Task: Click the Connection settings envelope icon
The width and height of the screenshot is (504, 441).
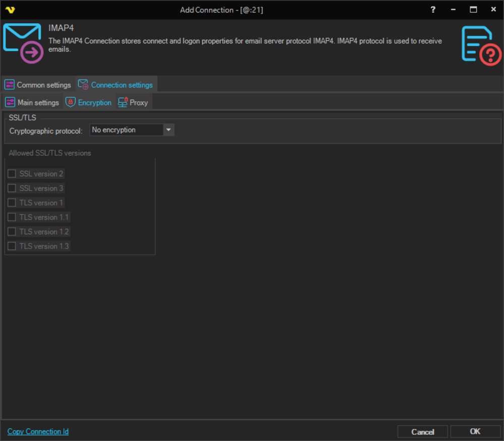Action: pyautogui.click(x=83, y=85)
